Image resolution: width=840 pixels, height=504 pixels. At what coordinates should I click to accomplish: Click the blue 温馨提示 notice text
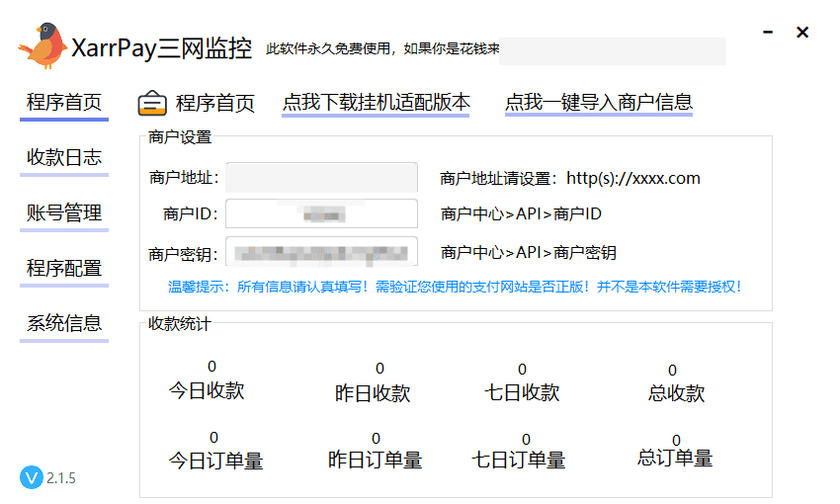pyautogui.click(x=455, y=287)
